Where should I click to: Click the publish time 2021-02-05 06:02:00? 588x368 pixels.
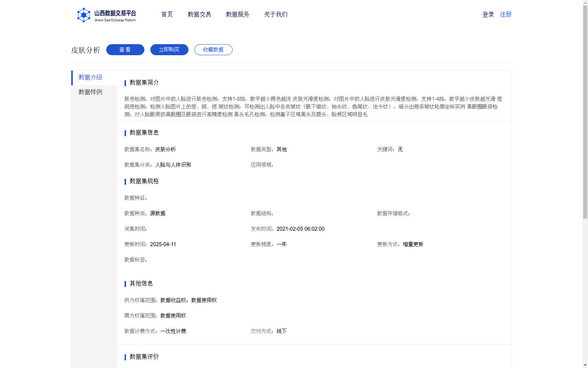(300, 229)
